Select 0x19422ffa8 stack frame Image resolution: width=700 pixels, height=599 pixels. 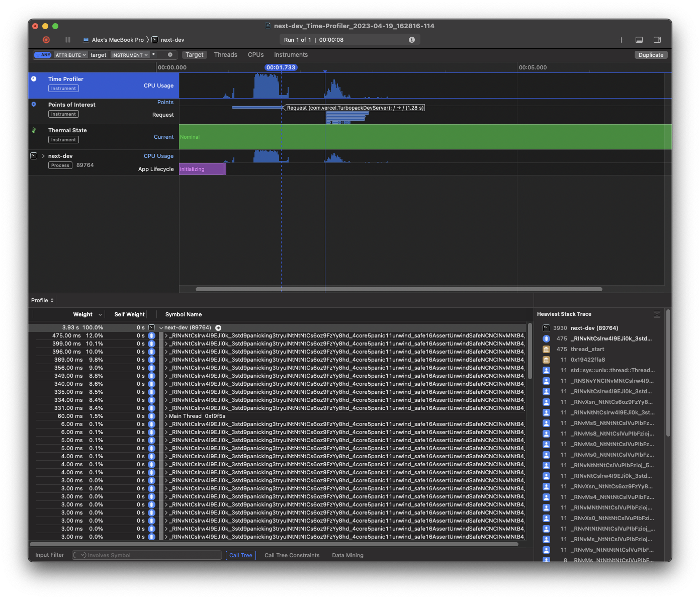[x=588, y=360]
